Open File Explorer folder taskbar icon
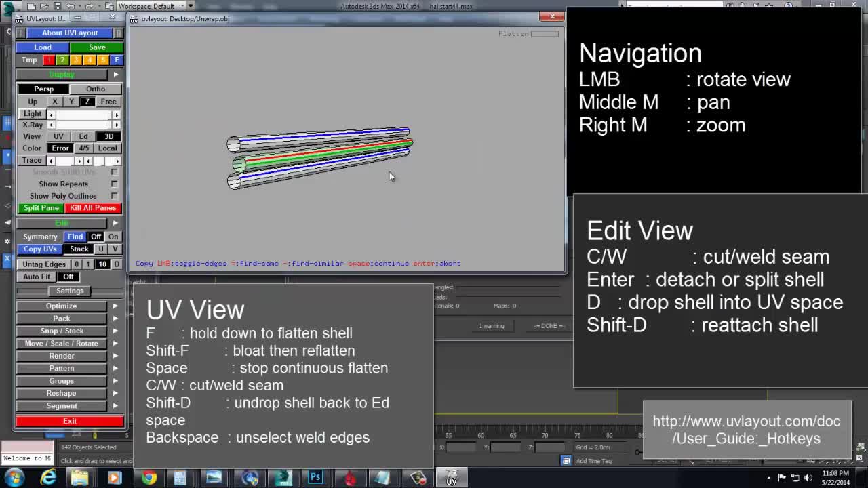Screen dimensions: 868x488 click(80, 478)
